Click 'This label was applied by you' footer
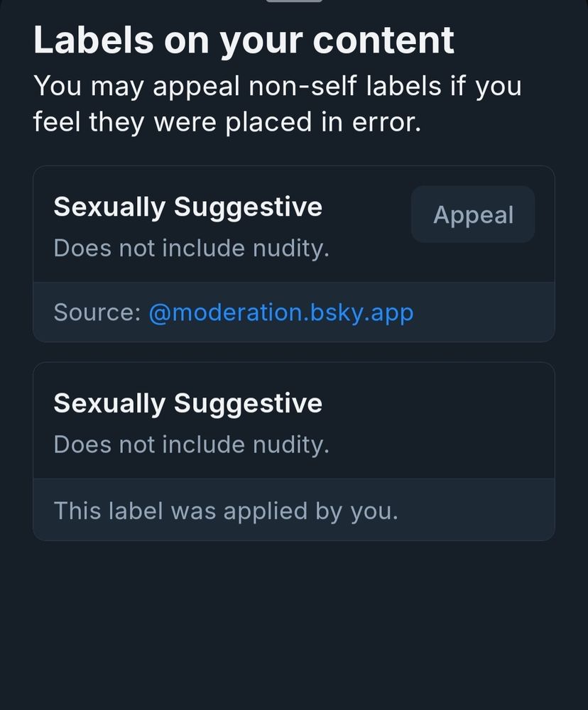The width and height of the screenshot is (588, 710). point(225,510)
